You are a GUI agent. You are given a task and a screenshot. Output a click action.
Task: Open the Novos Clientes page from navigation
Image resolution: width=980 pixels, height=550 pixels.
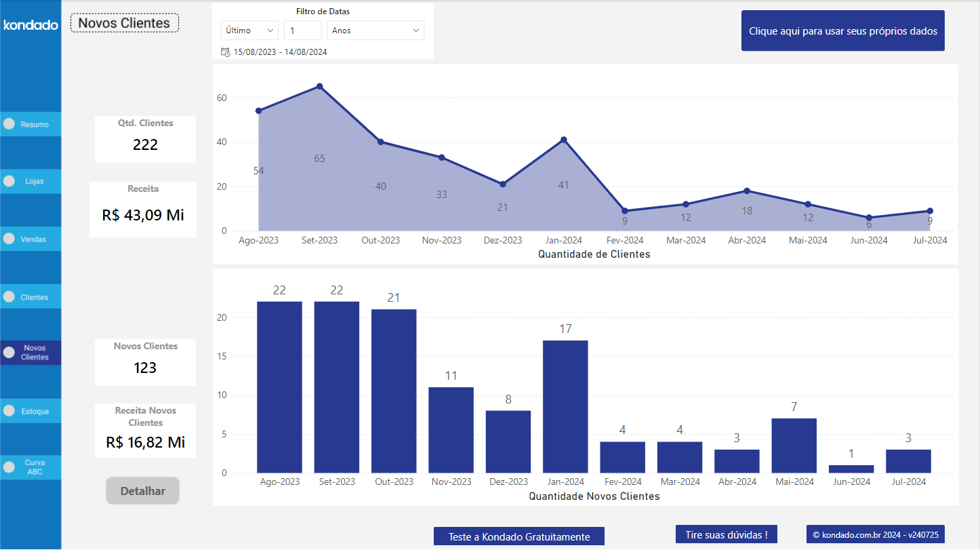pyautogui.click(x=30, y=353)
